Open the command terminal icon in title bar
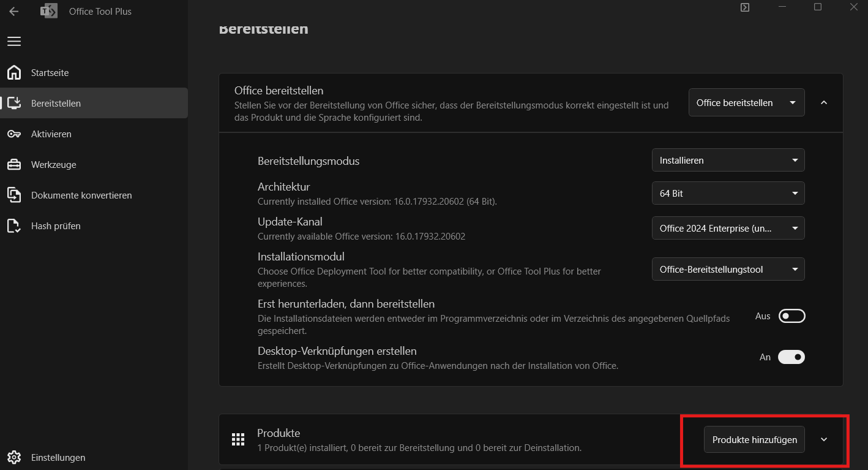Viewport: 868px width, 470px height. click(x=745, y=8)
